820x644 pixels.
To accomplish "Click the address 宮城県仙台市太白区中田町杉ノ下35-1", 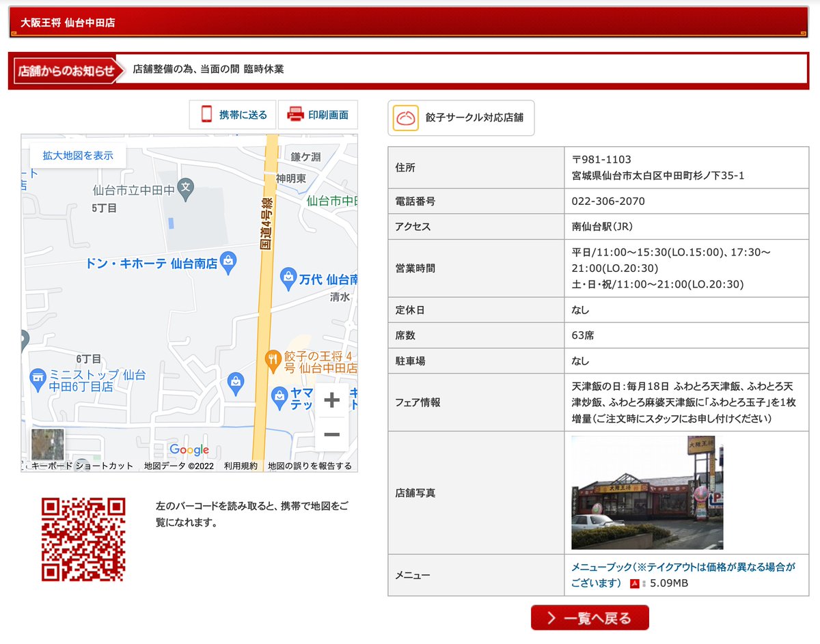I will pos(658,176).
